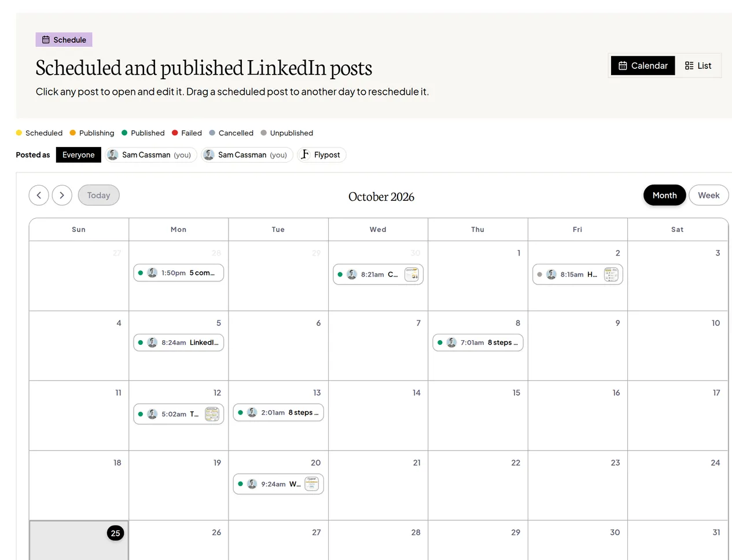Click the 5:02am post image thumbnail
This screenshot has width=732, height=560.
click(x=212, y=414)
